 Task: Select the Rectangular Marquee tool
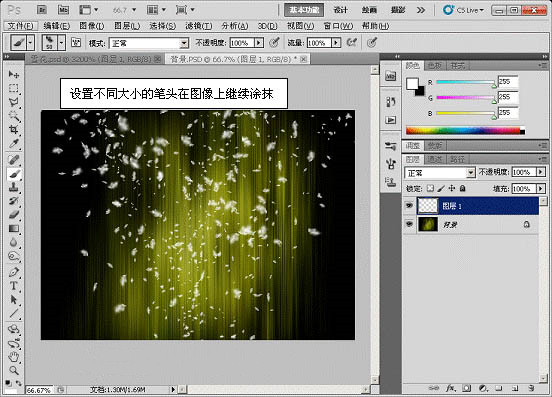tap(14, 88)
